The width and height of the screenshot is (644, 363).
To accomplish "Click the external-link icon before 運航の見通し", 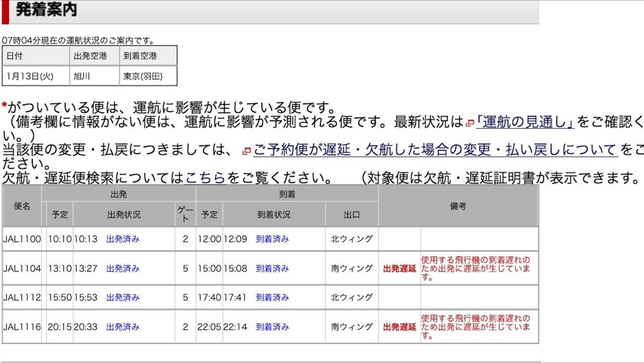I will point(470,123).
